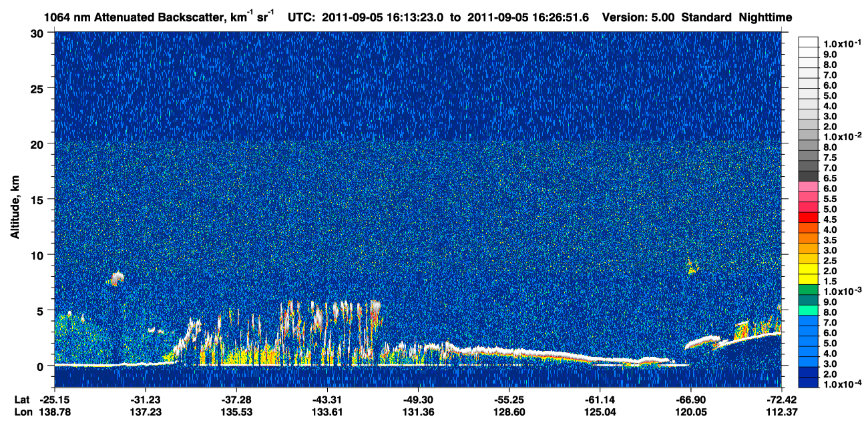Click the longitude value '138.78'
This screenshot has width=868, height=445.
coord(55,412)
